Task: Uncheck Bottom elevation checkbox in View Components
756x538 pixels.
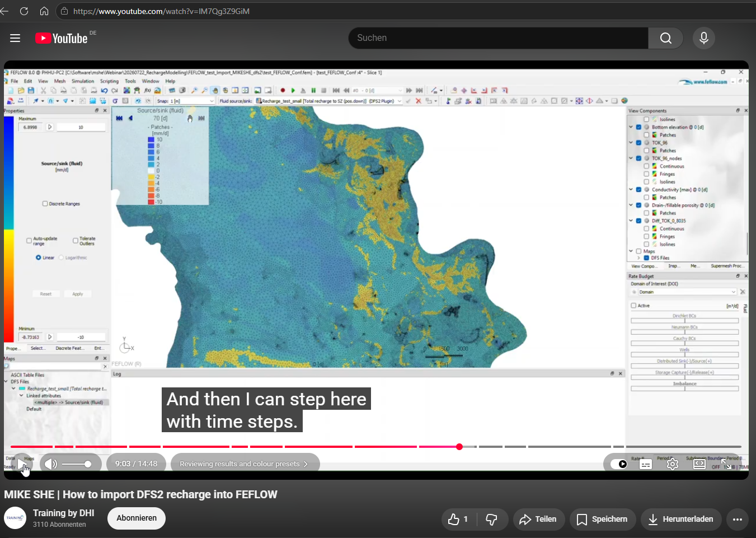Action: 638,127
